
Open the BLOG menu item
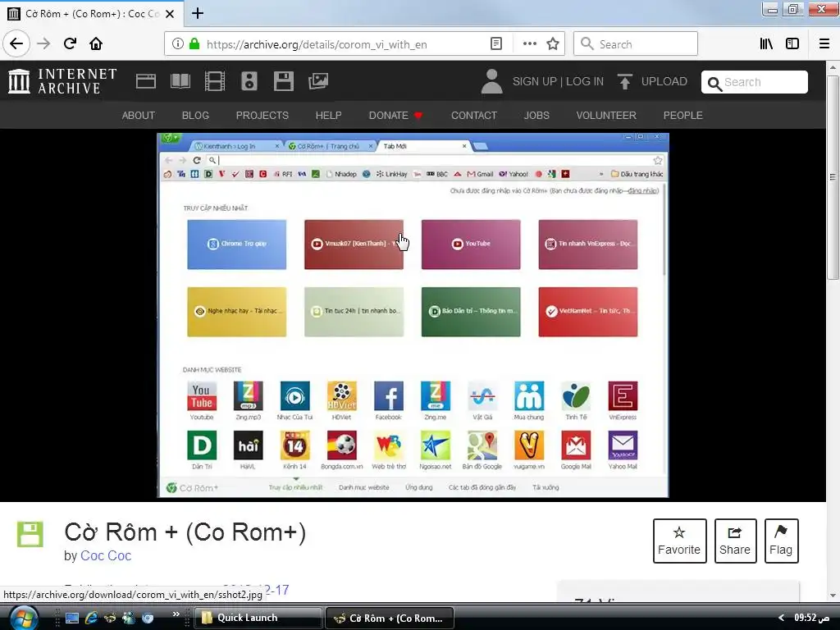(195, 115)
